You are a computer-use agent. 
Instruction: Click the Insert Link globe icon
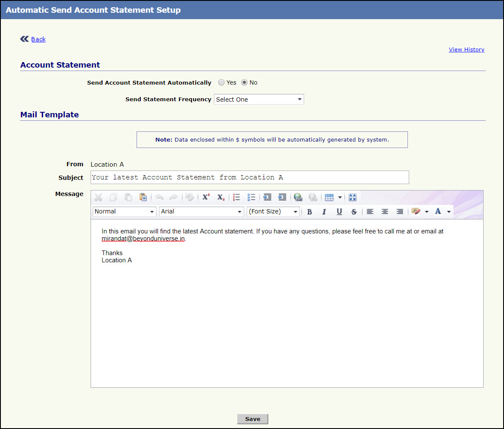(x=298, y=197)
